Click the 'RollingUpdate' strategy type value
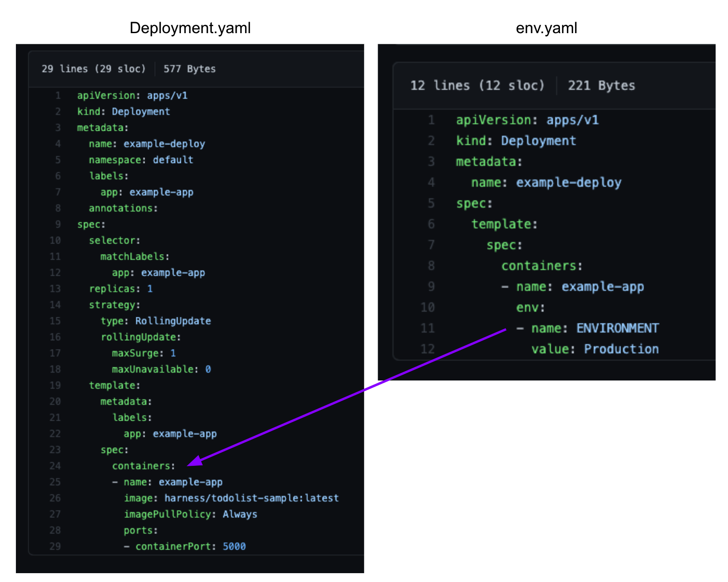 (x=173, y=321)
